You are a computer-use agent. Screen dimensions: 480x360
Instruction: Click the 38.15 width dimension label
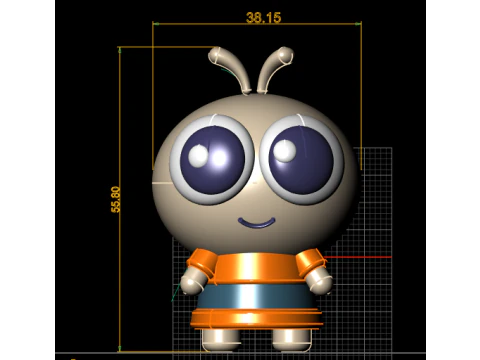pos(263,18)
